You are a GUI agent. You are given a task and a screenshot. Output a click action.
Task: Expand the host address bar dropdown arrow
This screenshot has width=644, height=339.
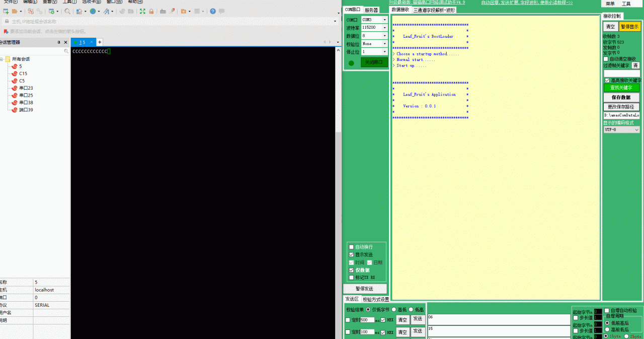[x=335, y=21]
